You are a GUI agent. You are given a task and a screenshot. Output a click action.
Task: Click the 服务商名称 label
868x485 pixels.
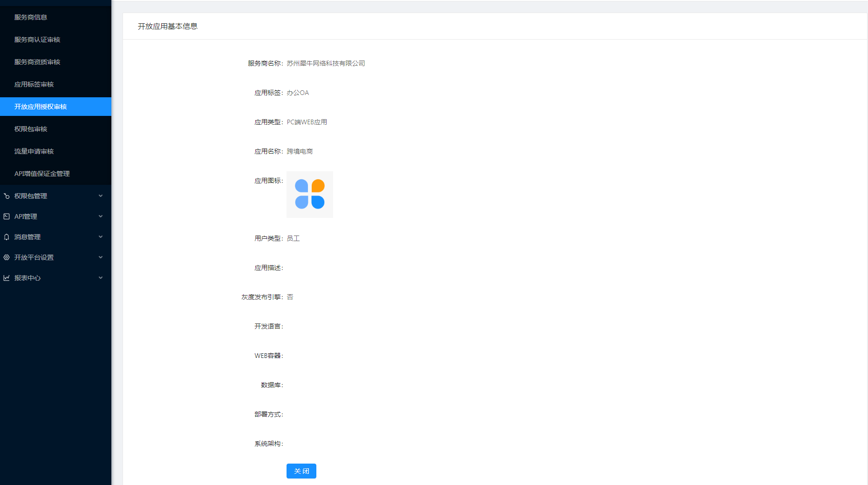coord(265,63)
